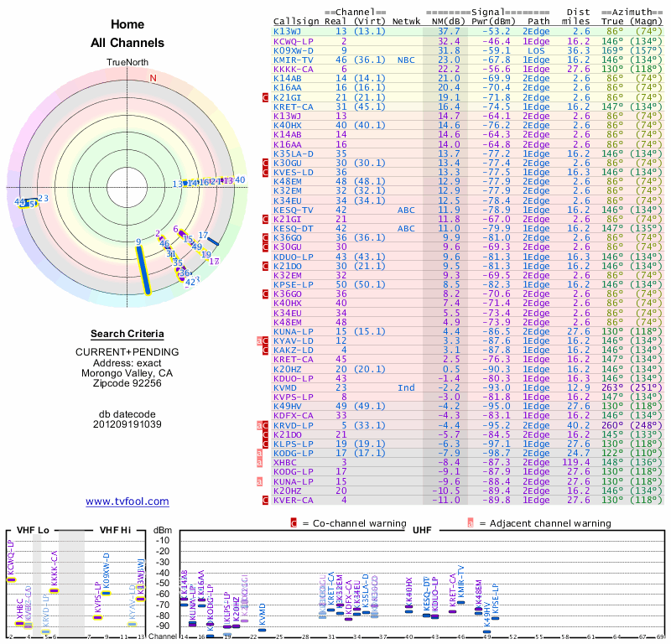Click co-channel warning icon beside KVES-LD
Viewport: 671px width, 644px height.
[266, 172]
